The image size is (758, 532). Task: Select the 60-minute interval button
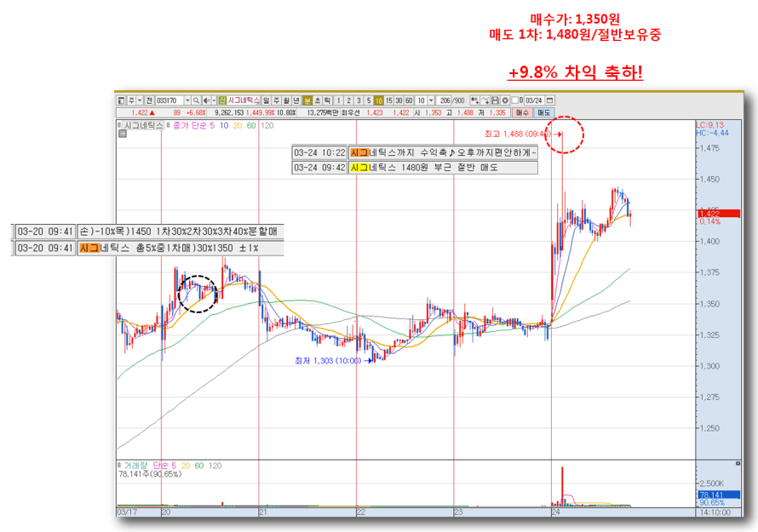[409, 100]
